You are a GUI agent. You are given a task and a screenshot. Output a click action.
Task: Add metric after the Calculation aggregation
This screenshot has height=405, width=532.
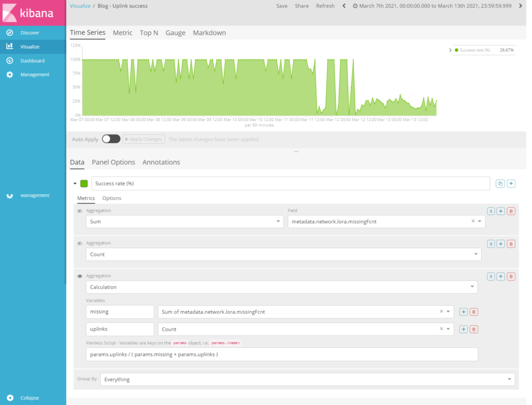501,276
